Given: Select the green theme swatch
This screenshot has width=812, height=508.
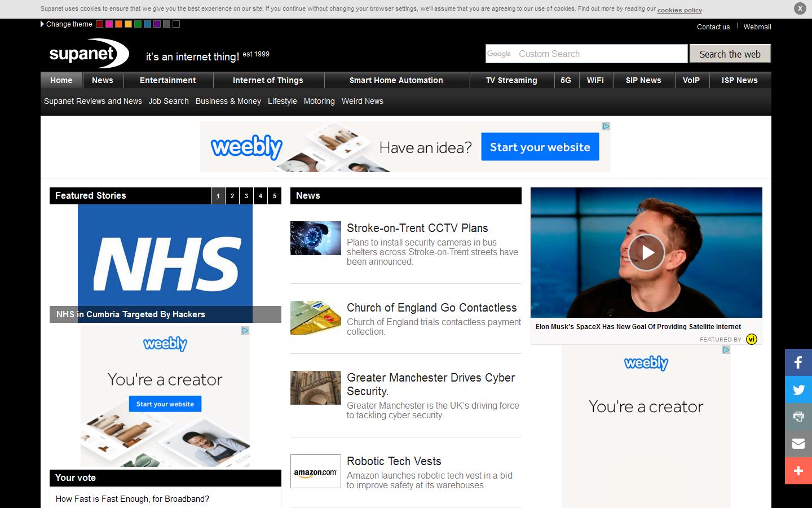Looking at the screenshot, I should point(138,24).
